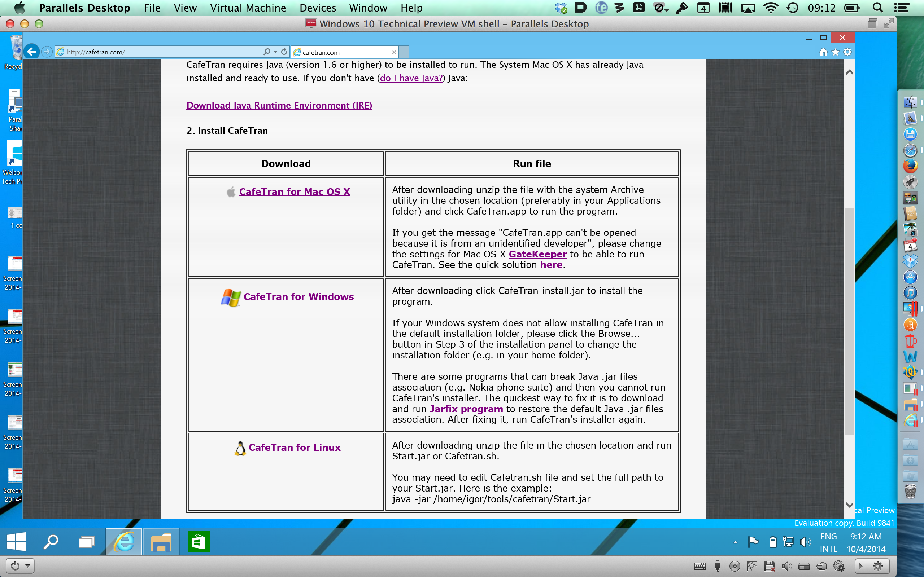Open the Virtual Machine menu
Image resolution: width=924 pixels, height=577 pixels.
(248, 8)
